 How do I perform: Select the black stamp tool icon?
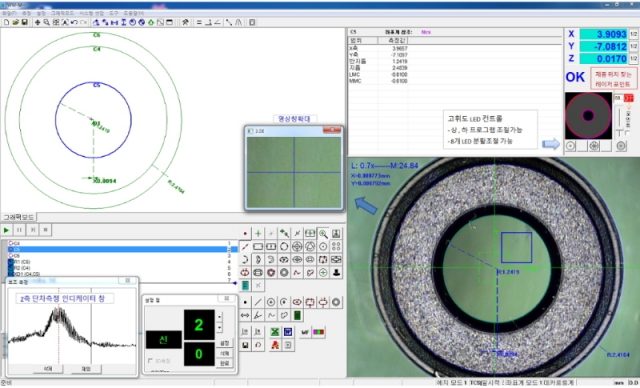(x=336, y=273)
